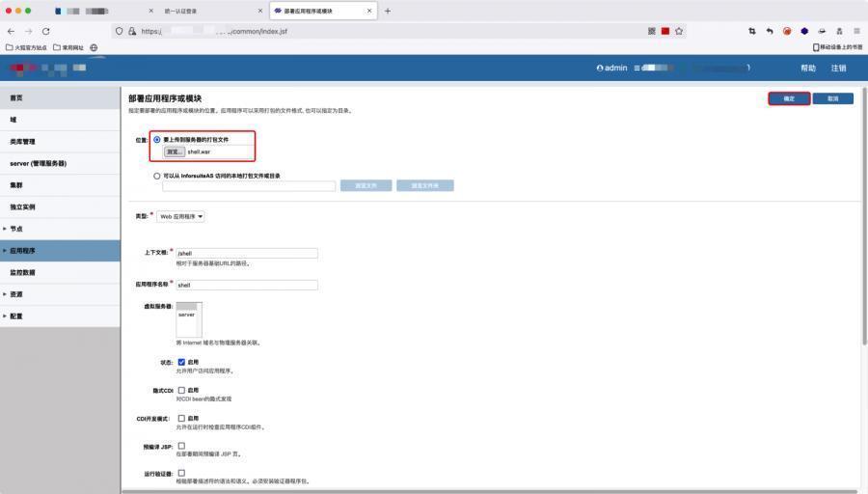Select the local packaged file or directory radio option
Screen dimensions: 868x494
[157, 176]
